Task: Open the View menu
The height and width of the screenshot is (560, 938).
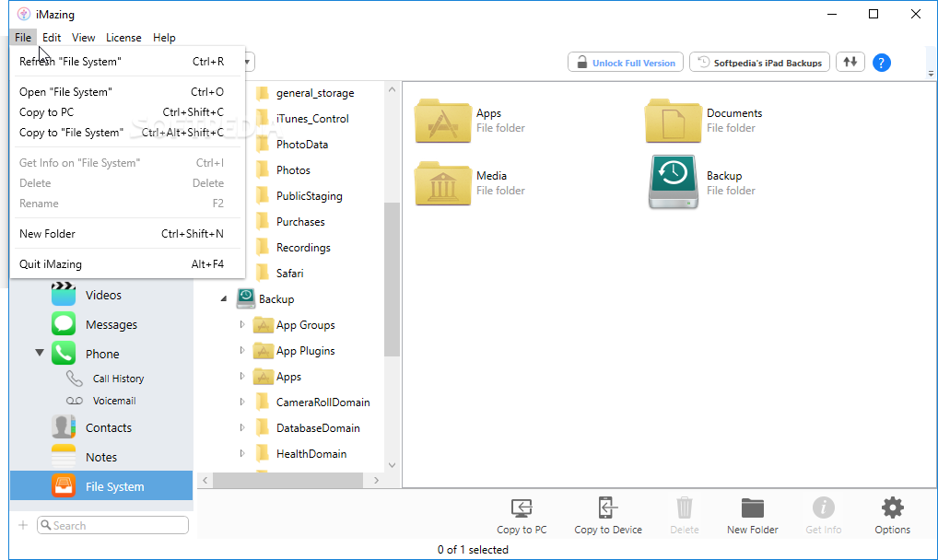Action: tap(83, 37)
